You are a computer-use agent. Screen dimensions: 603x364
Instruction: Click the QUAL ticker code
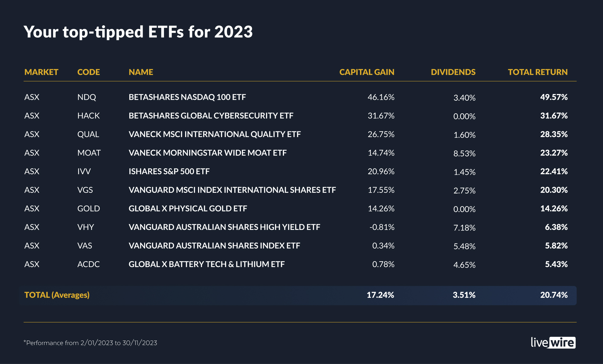[88, 134]
